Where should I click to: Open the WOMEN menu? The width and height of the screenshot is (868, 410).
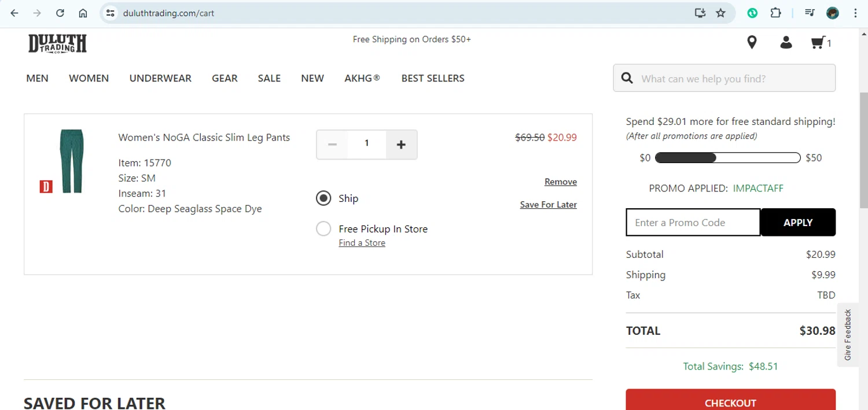click(x=89, y=78)
